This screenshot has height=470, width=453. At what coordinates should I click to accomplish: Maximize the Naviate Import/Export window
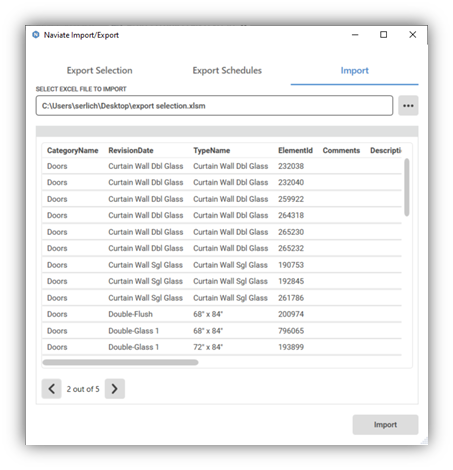383,35
